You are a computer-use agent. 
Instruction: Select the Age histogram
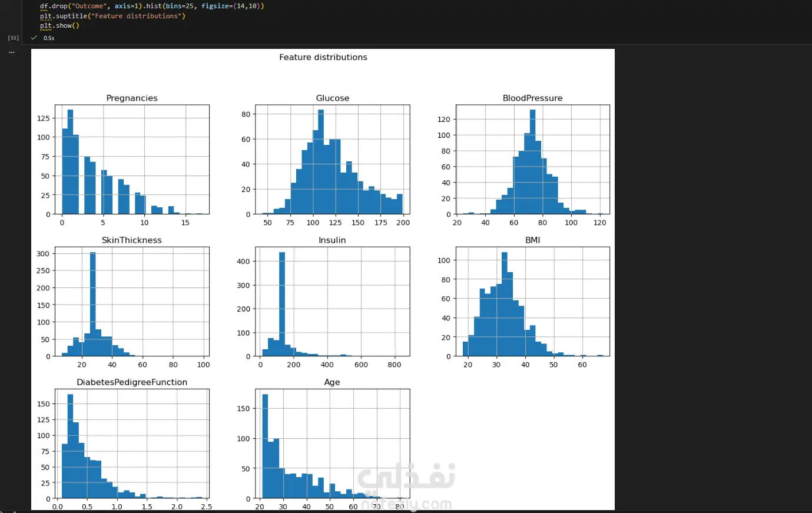click(x=332, y=444)
